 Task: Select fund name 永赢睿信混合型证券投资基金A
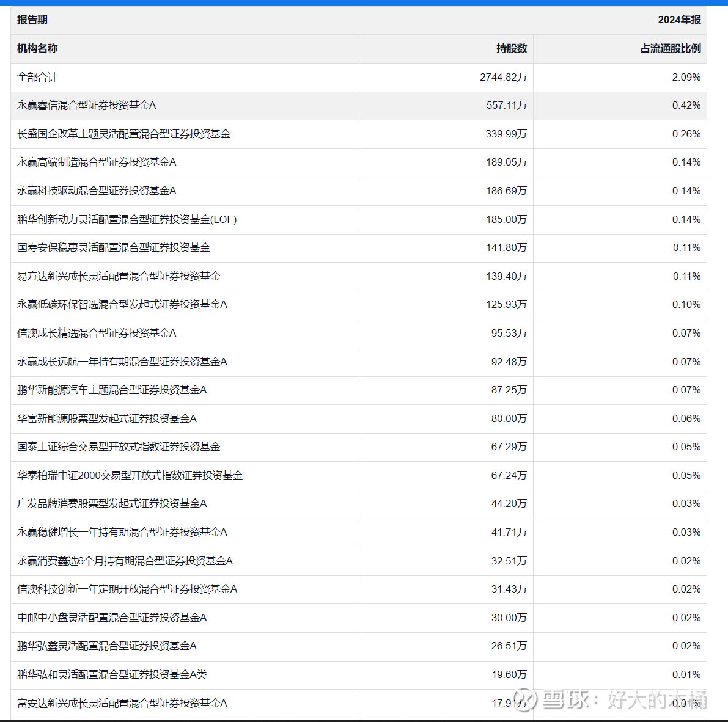86,106
